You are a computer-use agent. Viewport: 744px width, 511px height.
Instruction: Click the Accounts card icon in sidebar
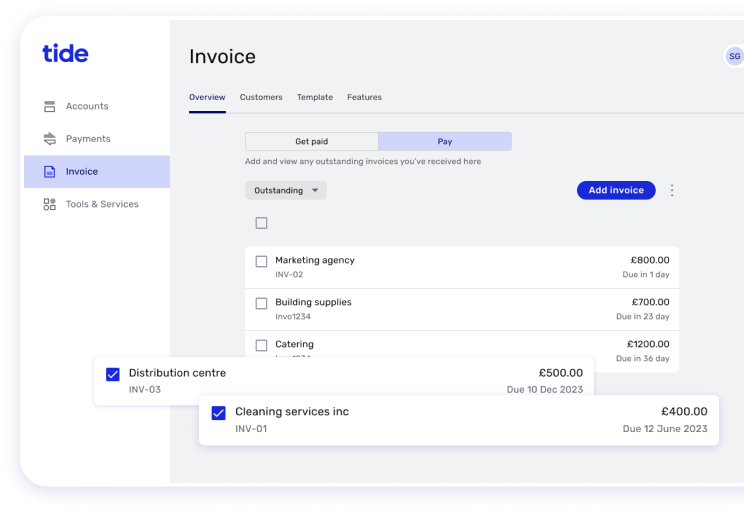coord(49,106)
